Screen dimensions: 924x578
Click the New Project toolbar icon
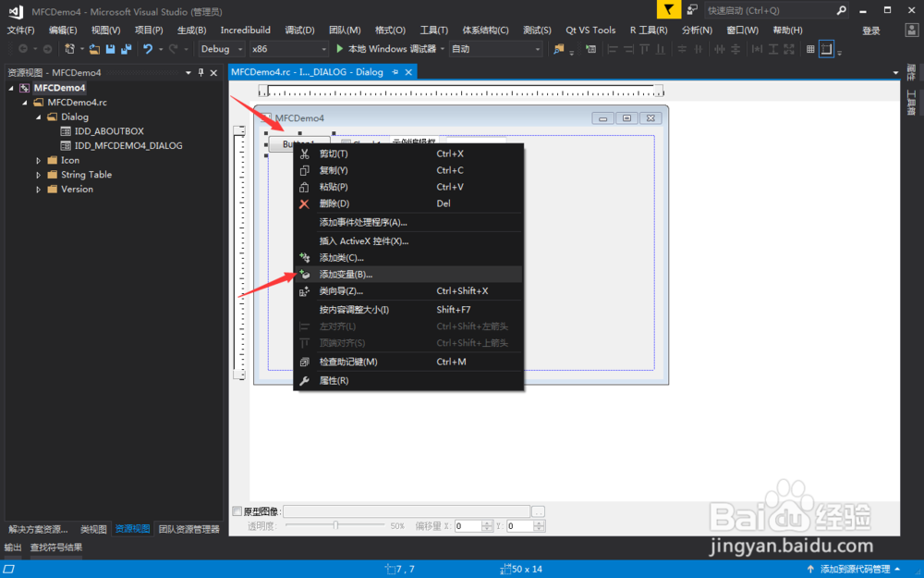[x=70, y=49]
